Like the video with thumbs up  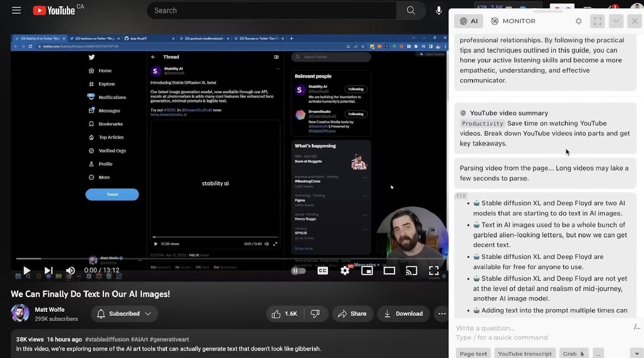pyautogui.click(x=285, y=314)
